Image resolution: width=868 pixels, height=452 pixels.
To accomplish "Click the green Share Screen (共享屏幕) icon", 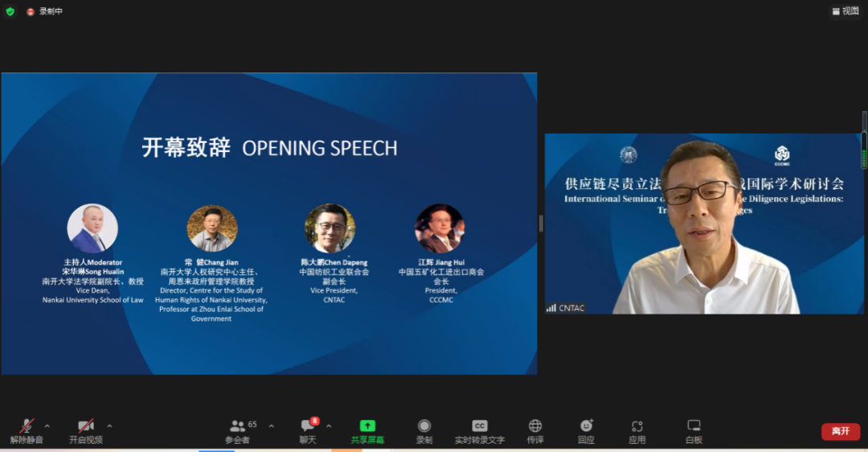I will [x=367, y=426].
